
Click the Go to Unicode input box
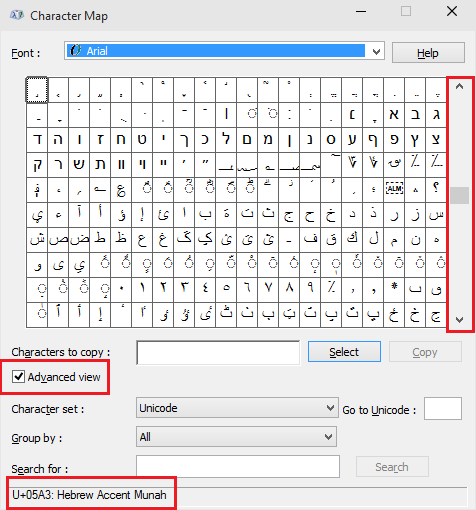click(x=443, y=408)
